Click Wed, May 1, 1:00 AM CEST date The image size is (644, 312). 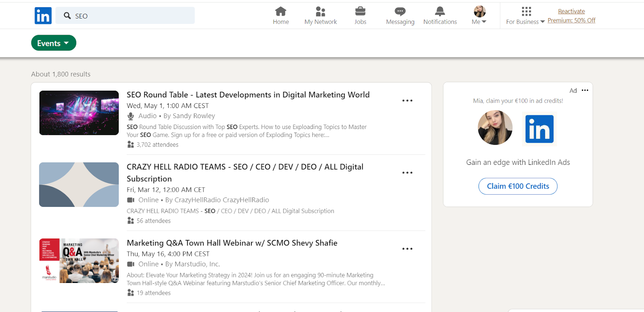pyautogui.click(x=168, y=106)
